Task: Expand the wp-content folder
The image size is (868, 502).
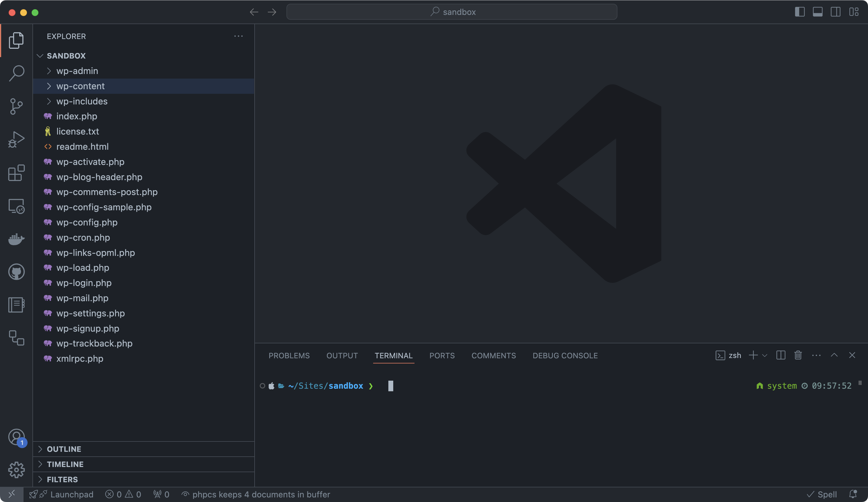Action: [x=144, y=86]
